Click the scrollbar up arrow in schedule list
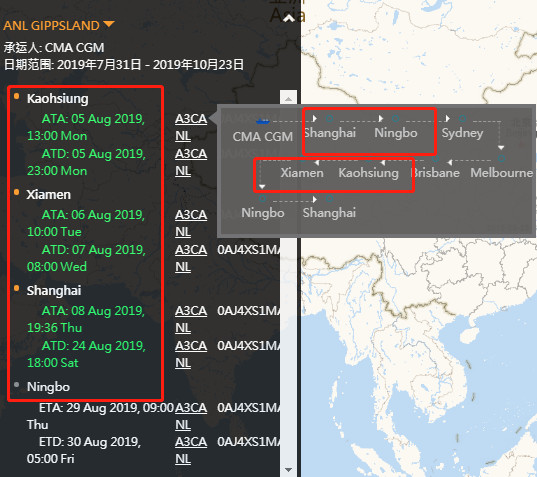The height and width of the screenshot is (477, 537). (x=288, y=99)
